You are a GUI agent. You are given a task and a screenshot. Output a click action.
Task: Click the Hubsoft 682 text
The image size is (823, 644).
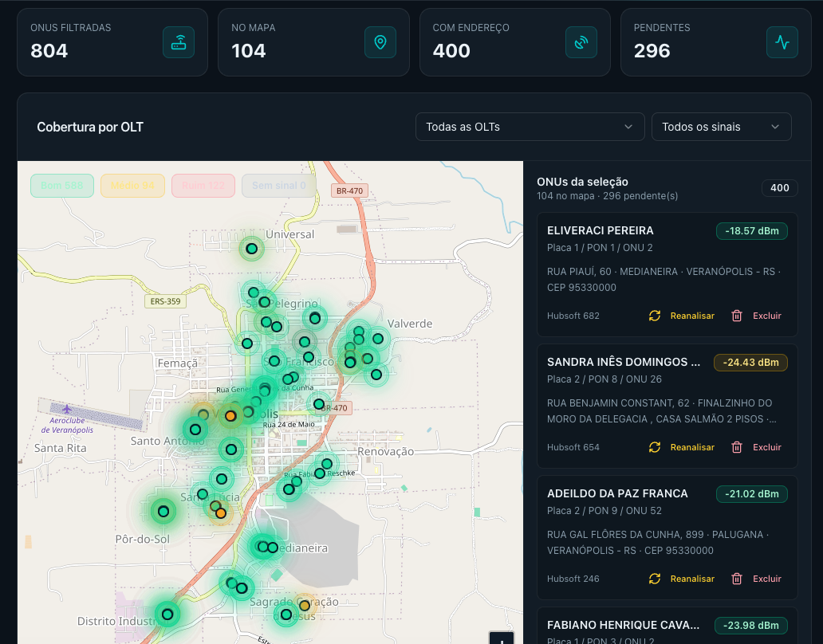(x=573, y=316)
